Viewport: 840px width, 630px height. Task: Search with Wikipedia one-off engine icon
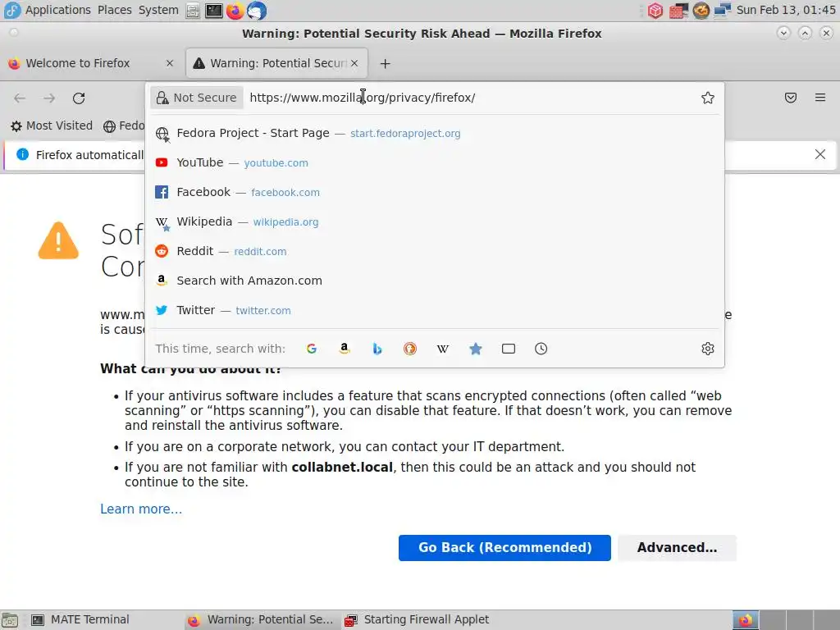[442, 349]
